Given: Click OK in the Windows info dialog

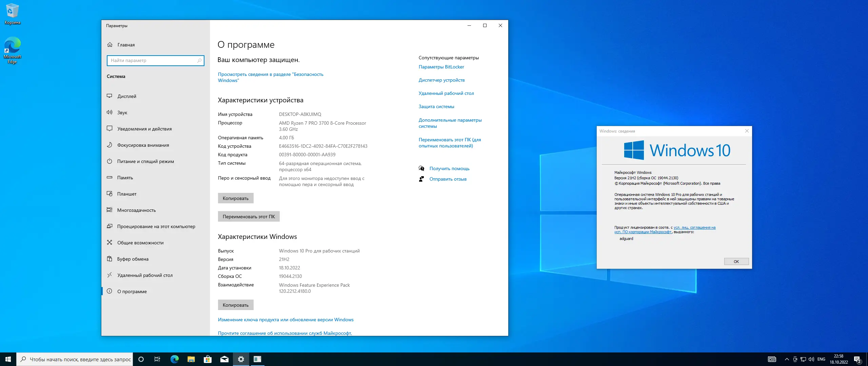Looking at the screenshot, I should tap(736, 262).
